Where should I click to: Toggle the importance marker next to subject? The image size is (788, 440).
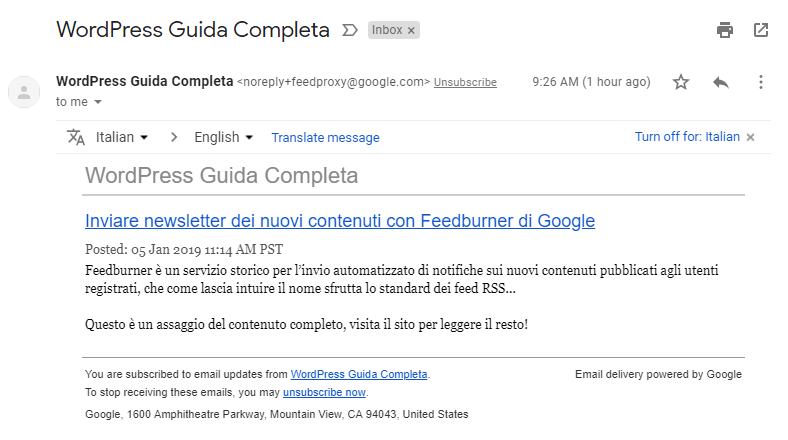tap(350, 30)
